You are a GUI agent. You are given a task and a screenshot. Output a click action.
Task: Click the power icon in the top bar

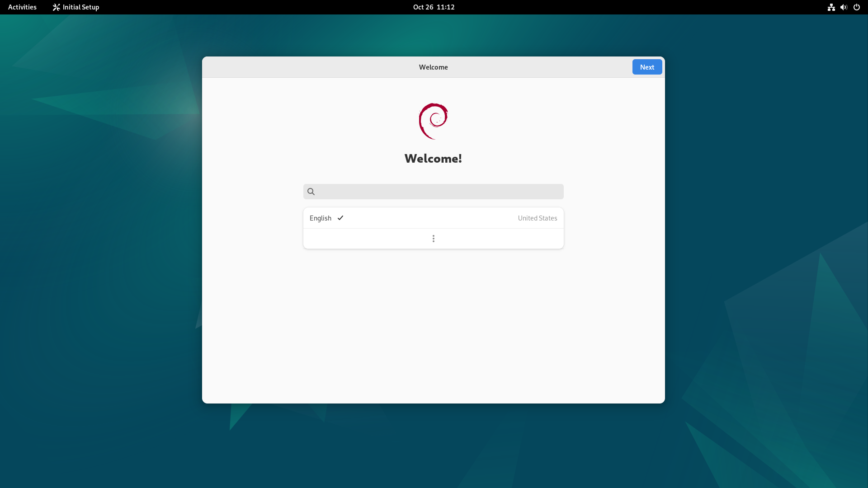pyautogui.click(x=857, y=7)
